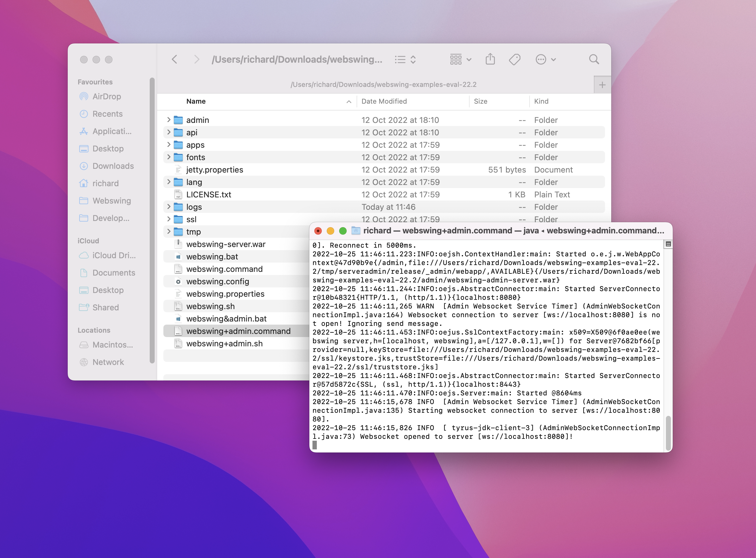
Task: Open Desktop under Favourites in sidebar
Action: click(x=108, y=149)
